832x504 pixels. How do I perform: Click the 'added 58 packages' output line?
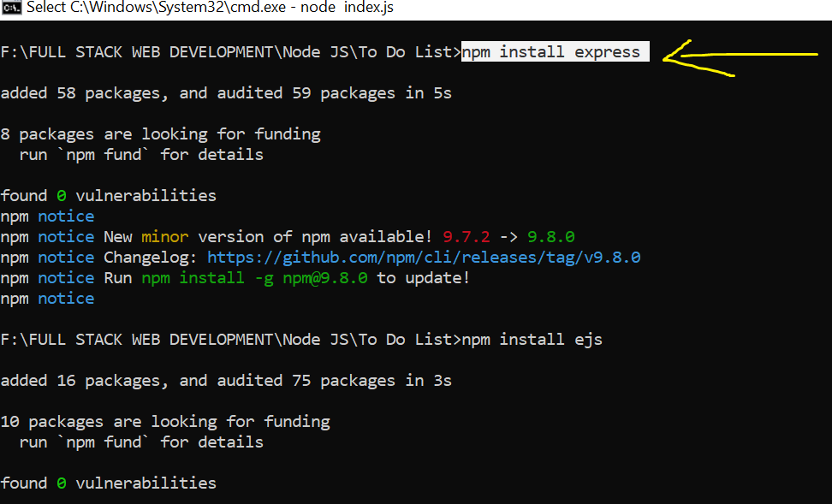tap(226, 92)
